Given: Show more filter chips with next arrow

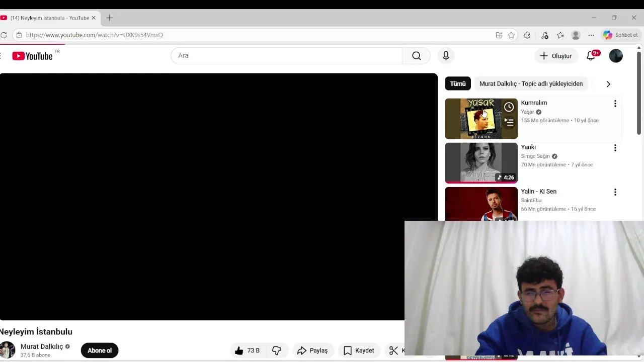Looking at the screenshot, I should tap(608, 84).
